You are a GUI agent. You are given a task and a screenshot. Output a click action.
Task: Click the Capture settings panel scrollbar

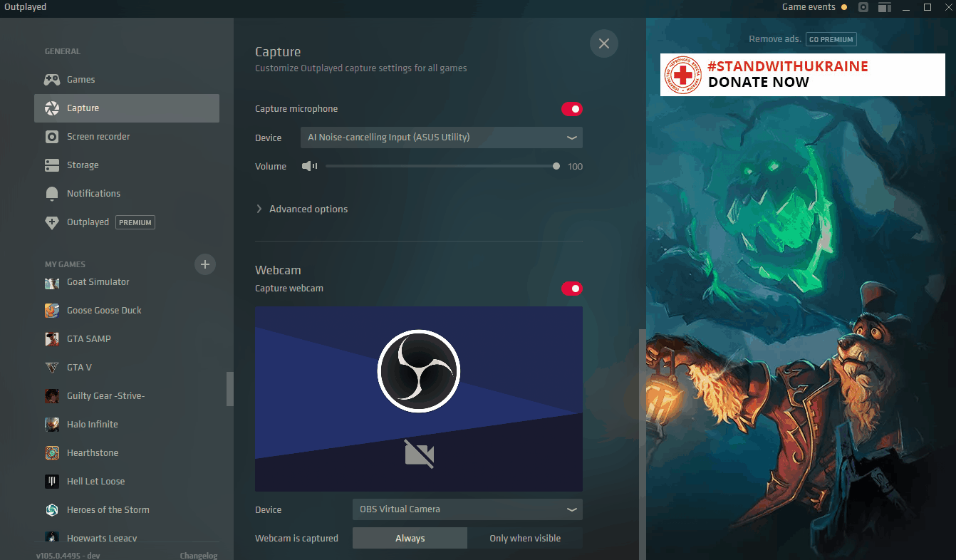tap(643, 445)
